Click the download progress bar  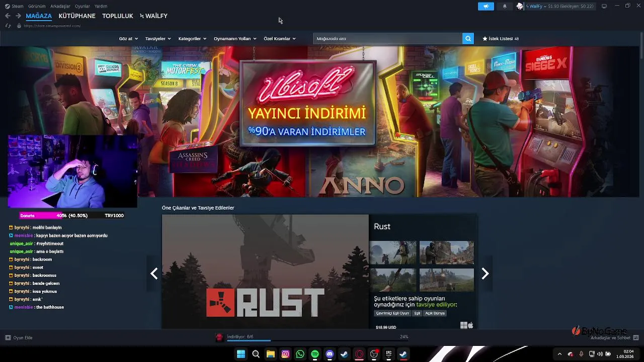[317, 341]
